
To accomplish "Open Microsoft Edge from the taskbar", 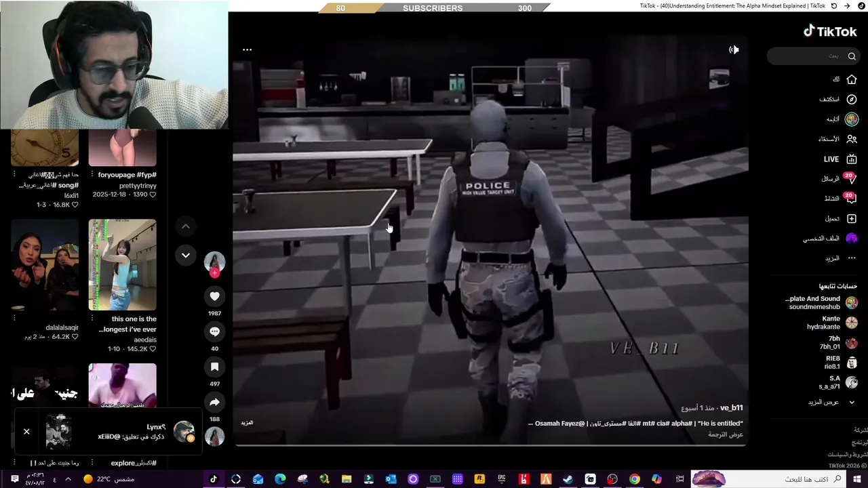I will tap(280, 479).
